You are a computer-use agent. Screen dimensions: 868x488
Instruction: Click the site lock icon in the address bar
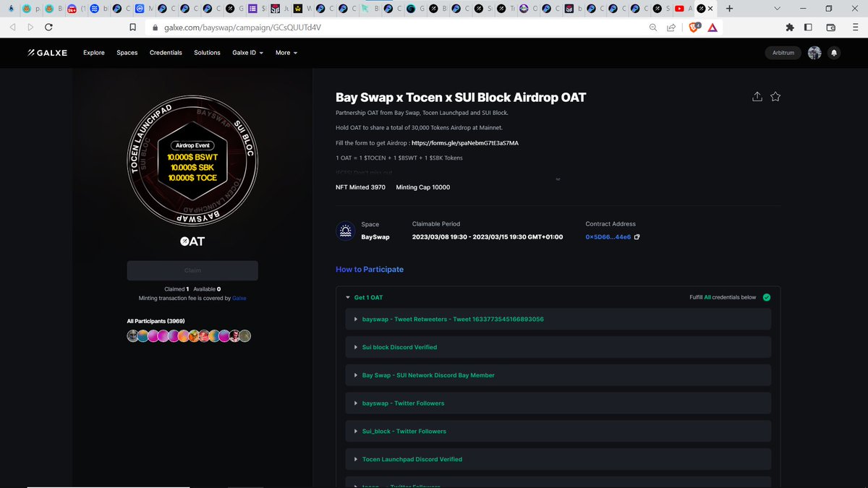[154, 27]
